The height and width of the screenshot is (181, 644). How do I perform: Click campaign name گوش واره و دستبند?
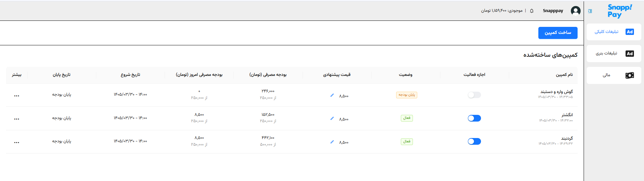(556, 92)
